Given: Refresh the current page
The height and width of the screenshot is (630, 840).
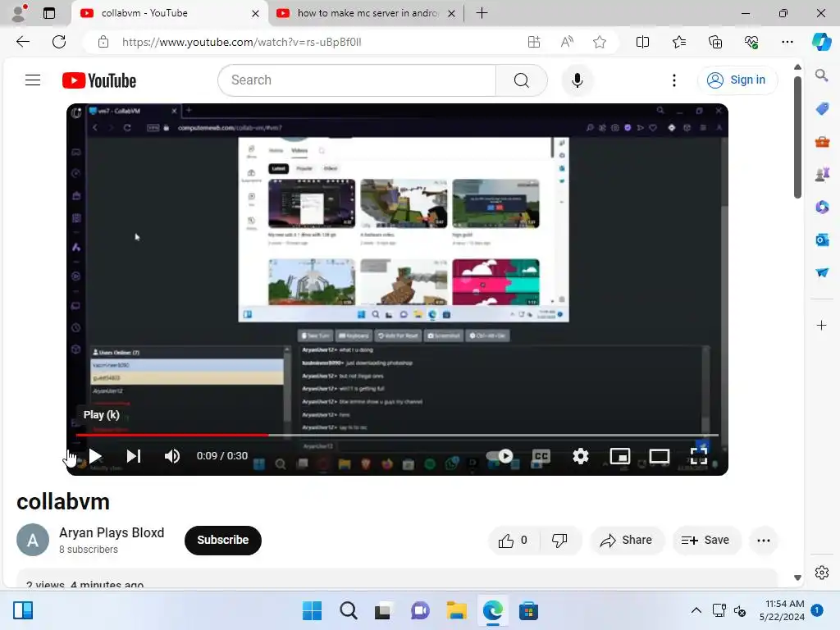Looking at the screenshot, I should (59, 42).
